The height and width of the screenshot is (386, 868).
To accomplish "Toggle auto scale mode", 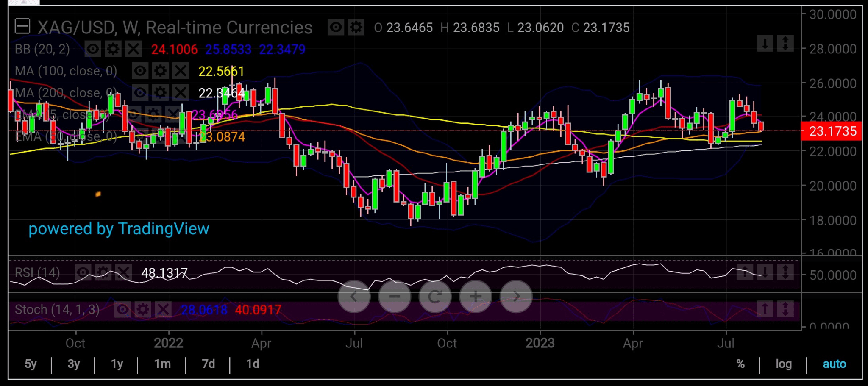I will (834, 364).
